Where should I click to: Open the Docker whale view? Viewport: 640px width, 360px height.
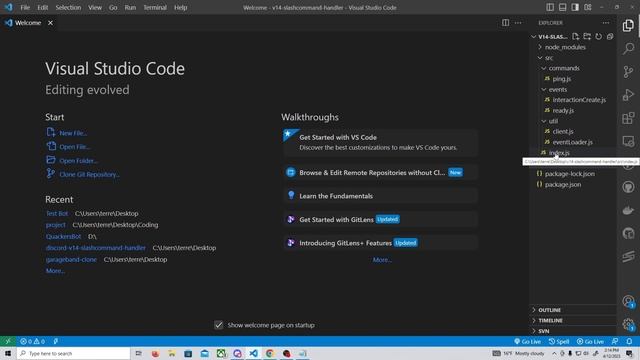coord(628,210)
